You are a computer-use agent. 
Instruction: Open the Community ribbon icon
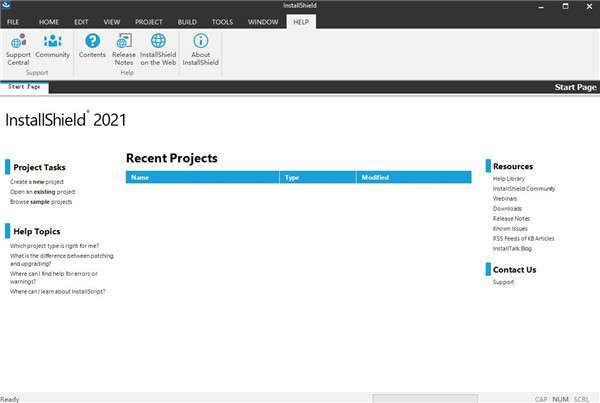tap(52, 46)
